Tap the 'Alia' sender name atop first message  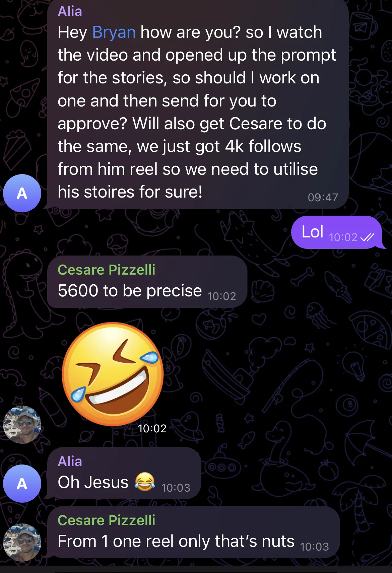pyautogui.click(x=70, y=11)
